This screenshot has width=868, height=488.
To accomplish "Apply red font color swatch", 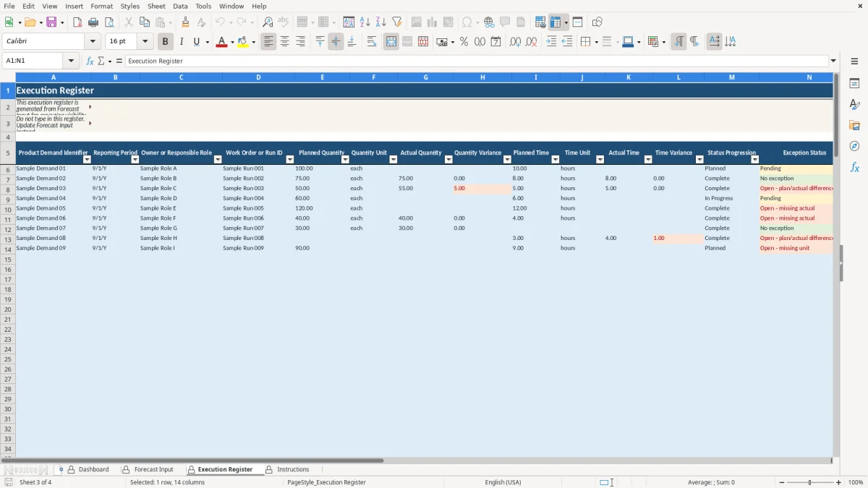I will (221, 42).
